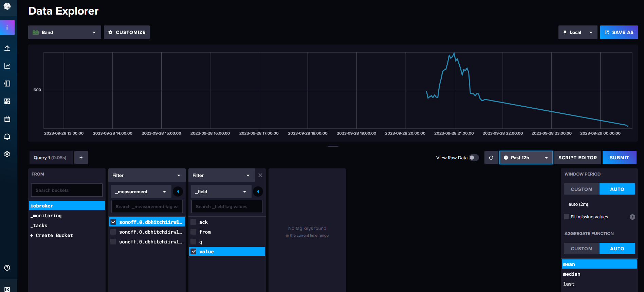Click the SUBMIT button
The height and width of the screenshot is (292, 644).
[x=620, y=158]
